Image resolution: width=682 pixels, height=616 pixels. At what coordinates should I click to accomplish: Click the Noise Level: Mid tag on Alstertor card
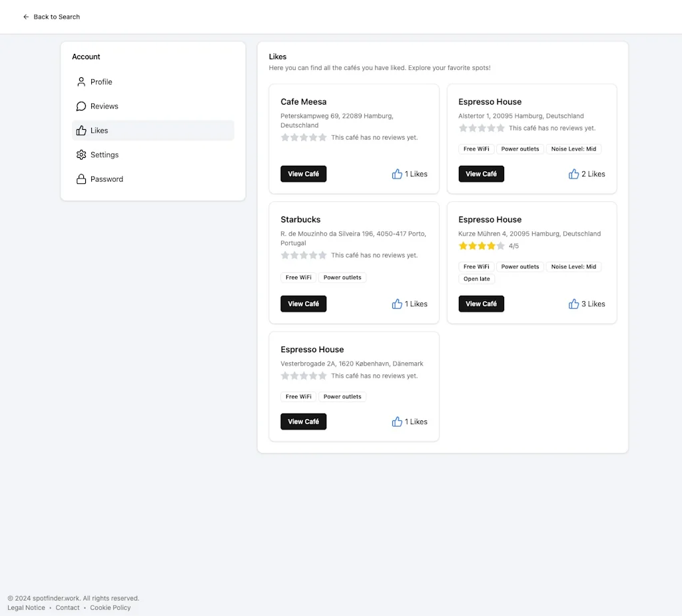tap(573, 149)
